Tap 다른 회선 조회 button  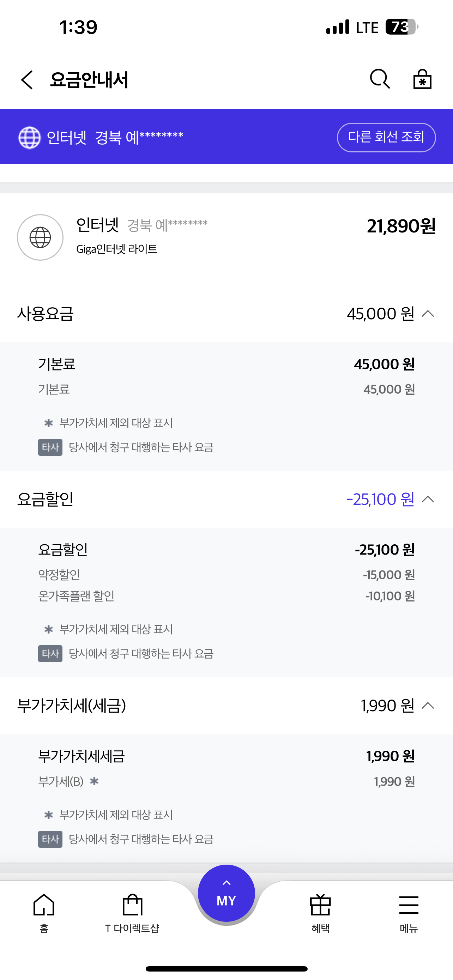pyautogui.click(x=386, y=137)
